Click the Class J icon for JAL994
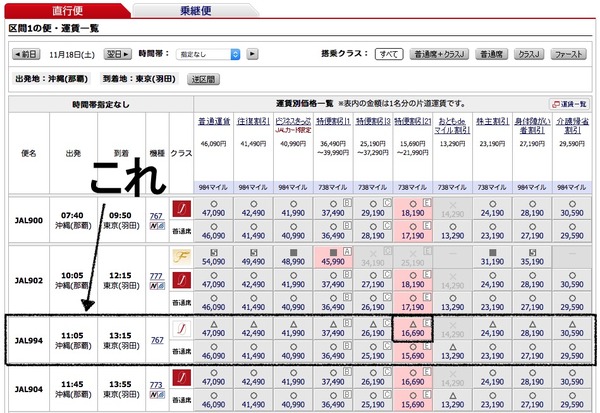 pos(182,329)
